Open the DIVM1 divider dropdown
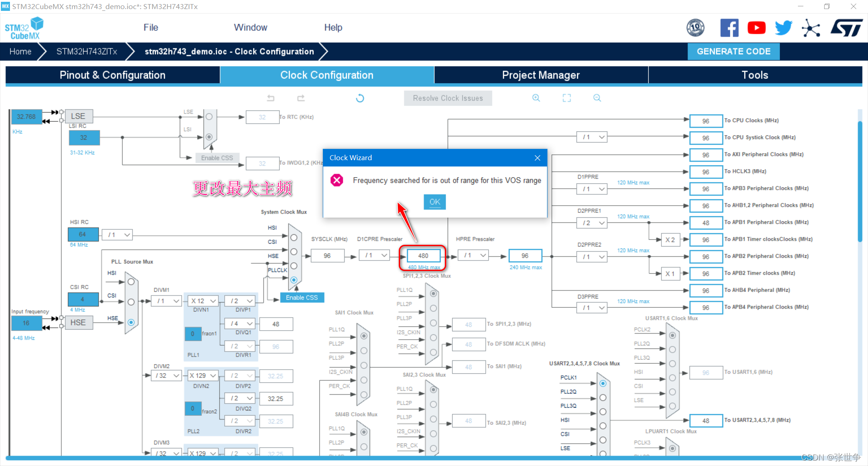 [166, 301]
